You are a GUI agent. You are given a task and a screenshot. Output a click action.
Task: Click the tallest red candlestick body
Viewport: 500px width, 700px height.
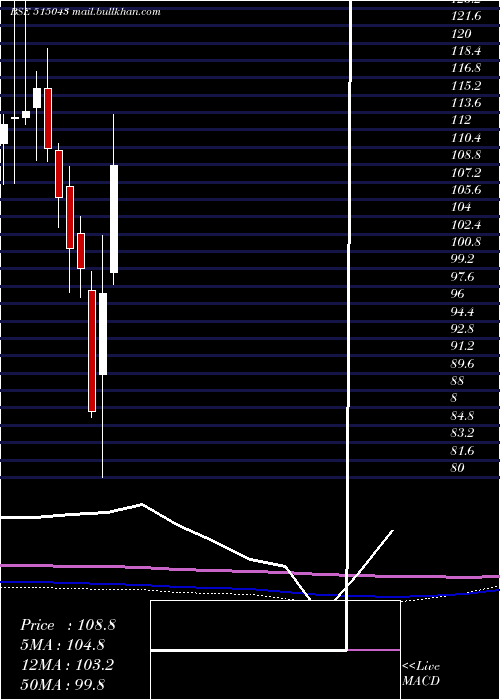point(92,350)
